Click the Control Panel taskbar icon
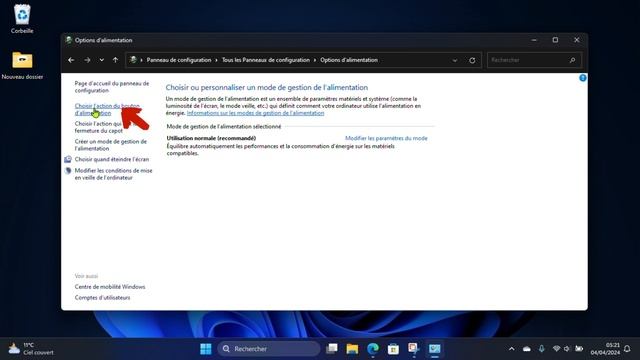The height and width of the screenshot is (360, 640). [x=434, y=349]
